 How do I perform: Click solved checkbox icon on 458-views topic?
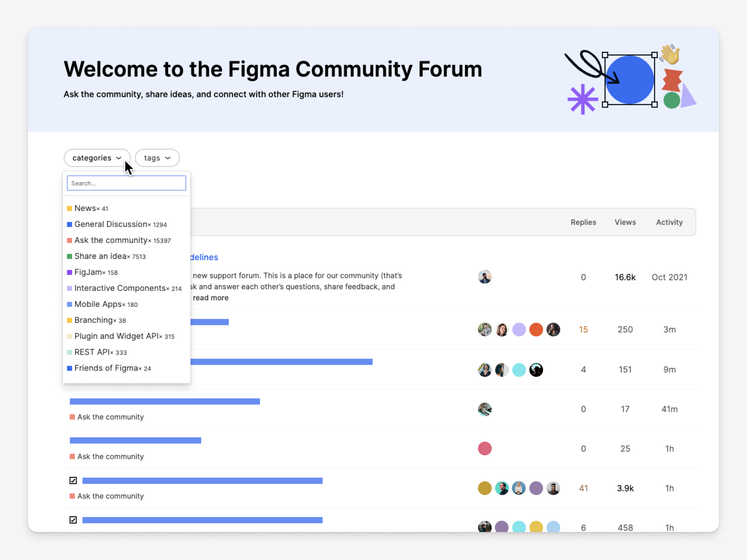(73, 520)
